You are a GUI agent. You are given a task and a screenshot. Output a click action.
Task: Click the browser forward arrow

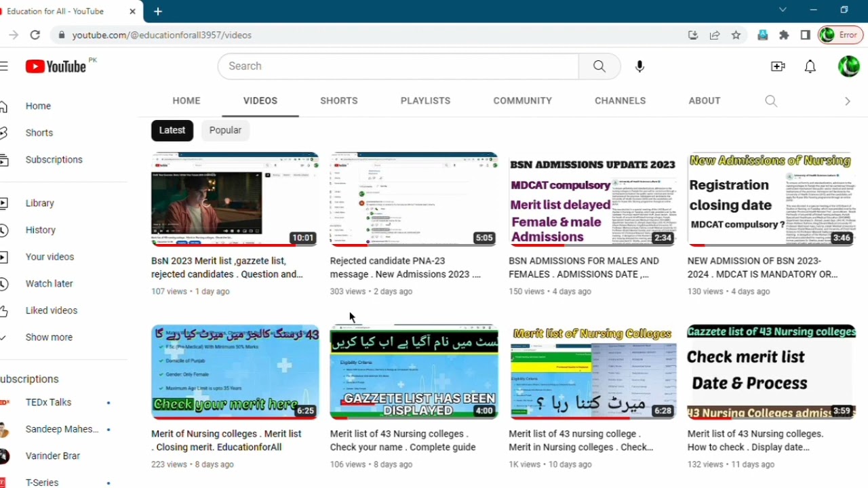13,35
